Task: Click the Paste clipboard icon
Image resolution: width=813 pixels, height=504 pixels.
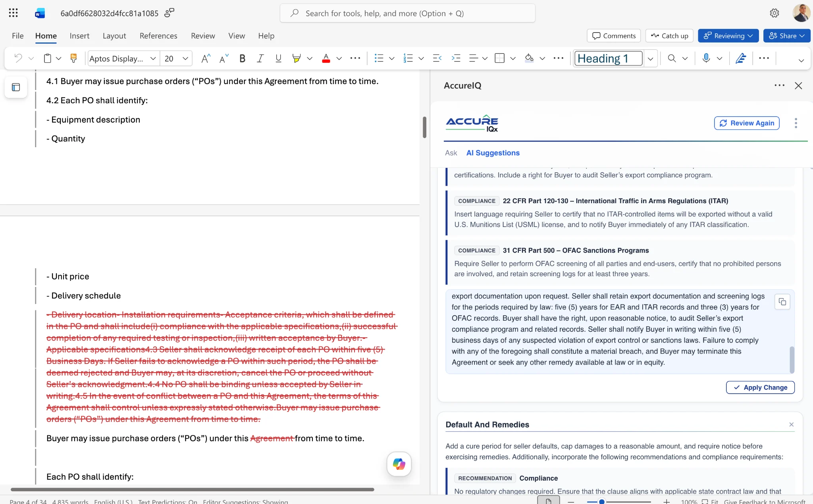Action: pyautogui.click(x=47, y=58)
